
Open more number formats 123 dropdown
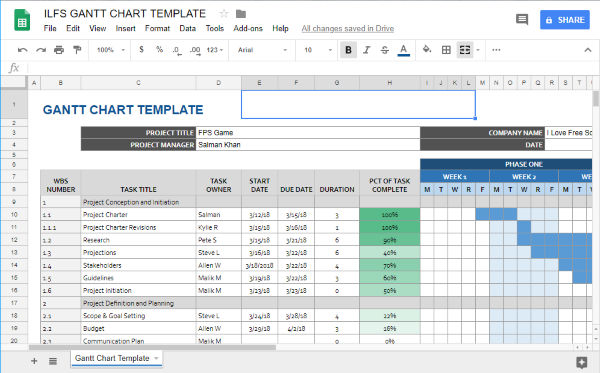coord(215,50)
